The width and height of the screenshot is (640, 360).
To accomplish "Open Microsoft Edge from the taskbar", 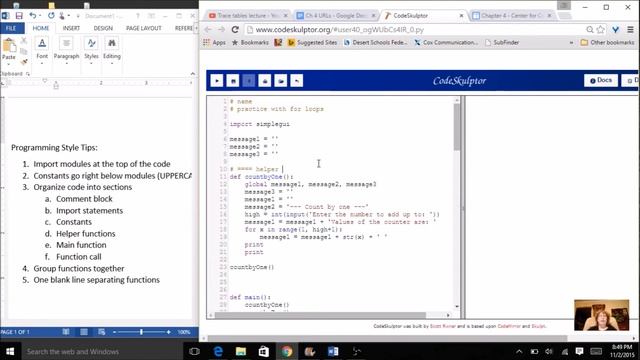I will tap(218, 351).
